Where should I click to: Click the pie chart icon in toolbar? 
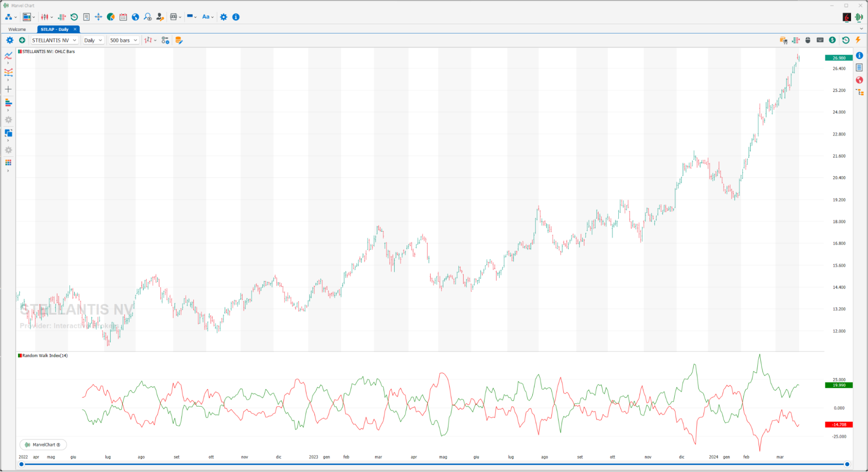point(111,17)
